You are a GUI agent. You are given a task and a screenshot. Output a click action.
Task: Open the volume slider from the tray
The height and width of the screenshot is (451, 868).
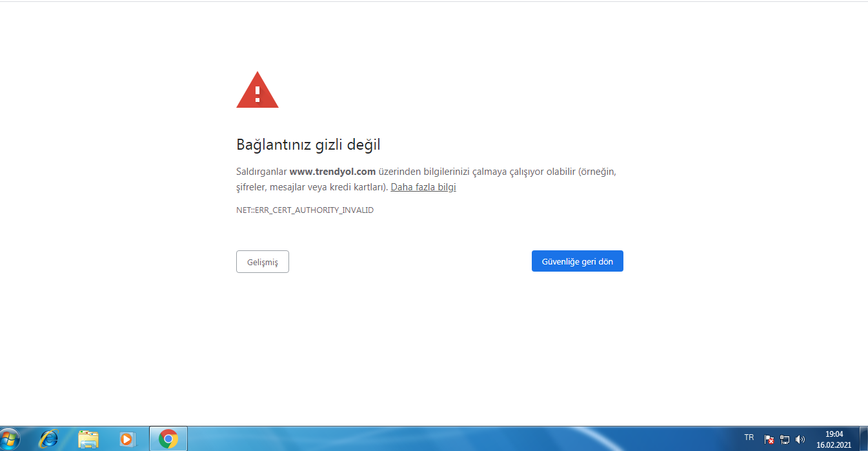[x=799, y=439]
